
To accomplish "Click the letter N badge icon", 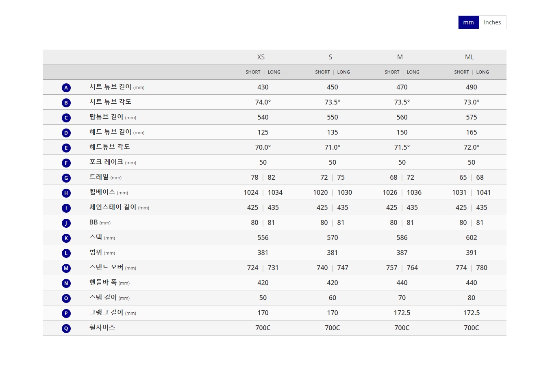I will [66, 283].
